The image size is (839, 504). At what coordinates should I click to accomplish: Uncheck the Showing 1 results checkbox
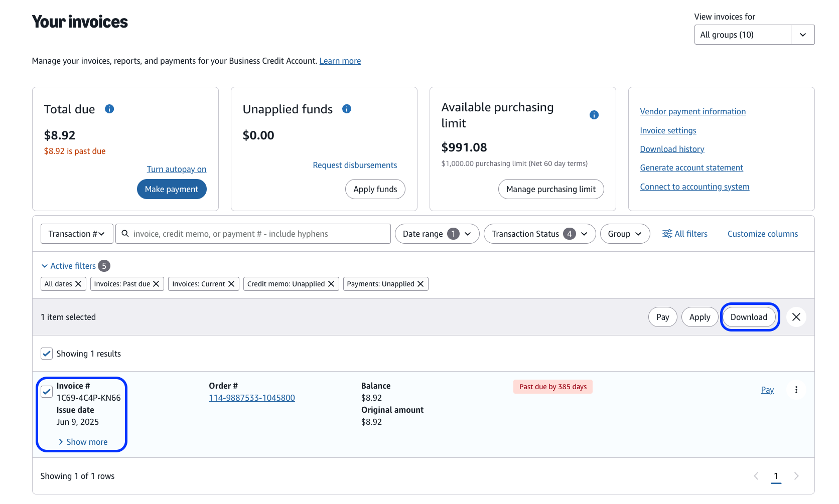[47, 354]
